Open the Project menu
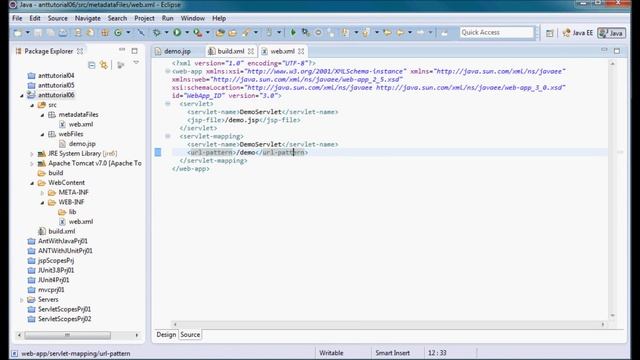 [144, 18]
